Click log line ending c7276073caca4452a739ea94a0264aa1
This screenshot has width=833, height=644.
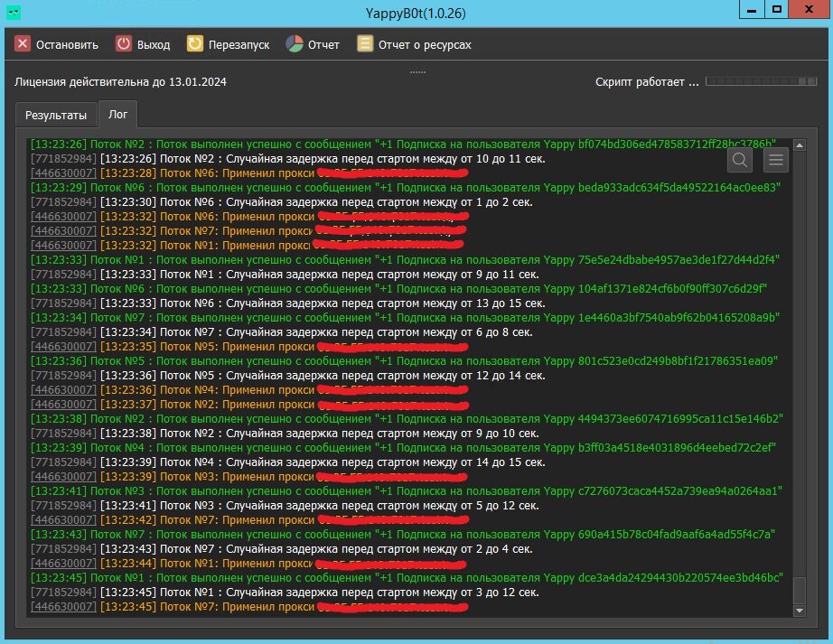pos(407,491)
